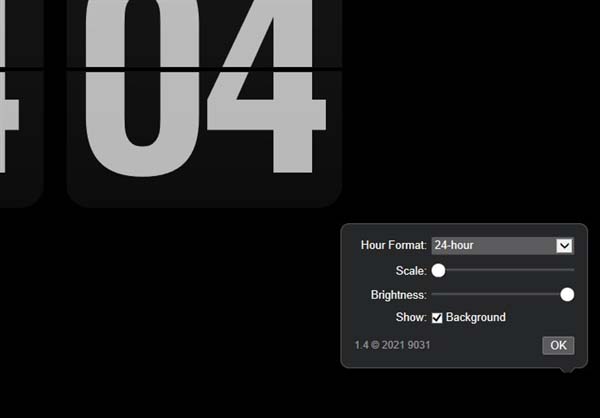Screen dimensions: 600x418
Task: Click the partially visible hour flip card
Action: click(21, 103)
